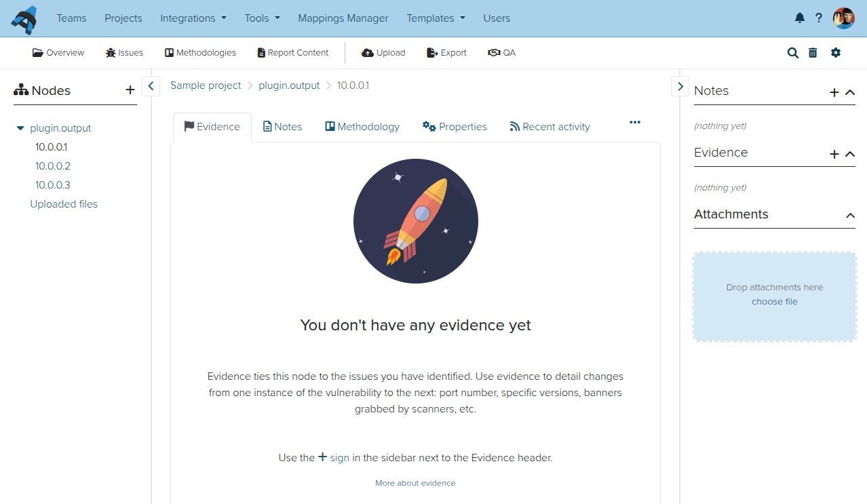Open the user avatar menu
Viewport: 867px width, 504px height.
pyautogui.click(x=844, y=18)
